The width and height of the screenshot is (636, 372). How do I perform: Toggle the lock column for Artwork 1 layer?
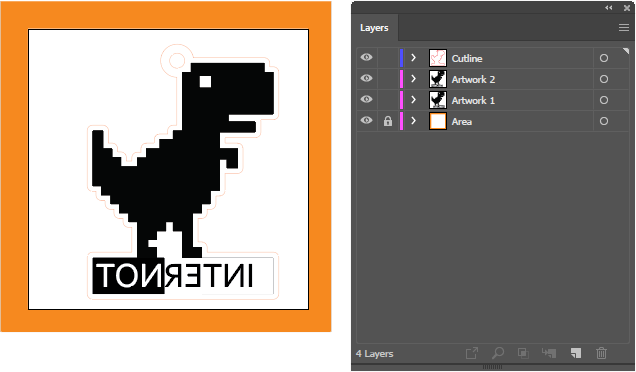(x=388, y=100)
